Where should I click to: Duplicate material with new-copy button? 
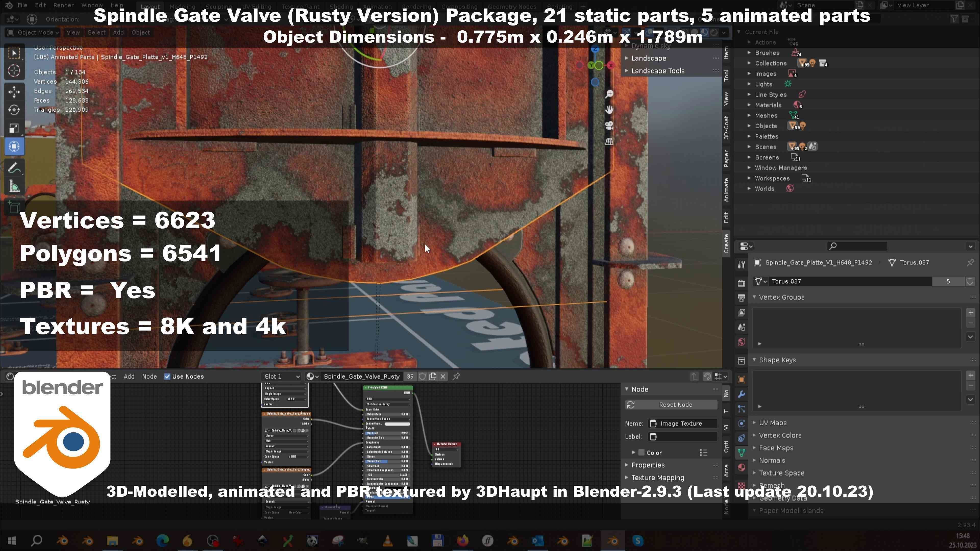[x=433, y=377]
